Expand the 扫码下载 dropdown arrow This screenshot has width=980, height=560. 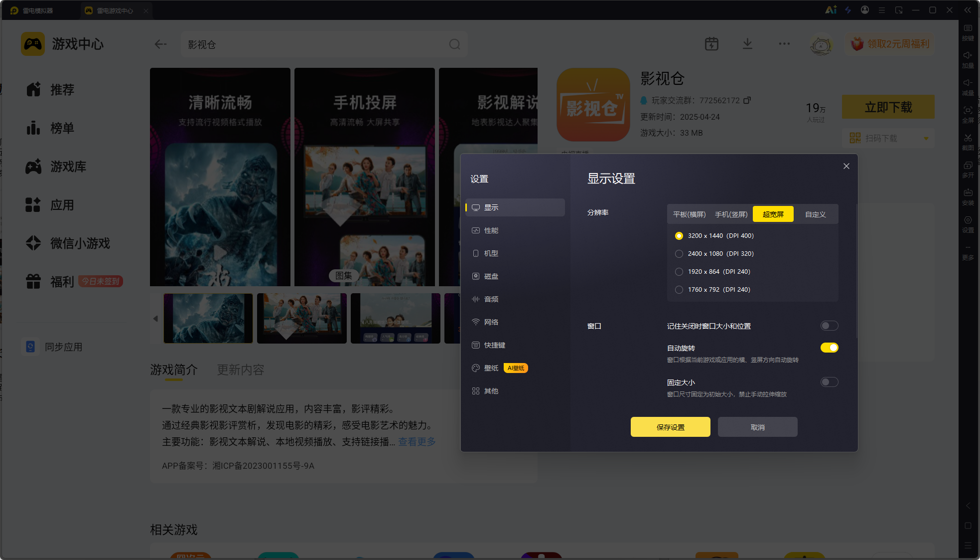(926, 139)
